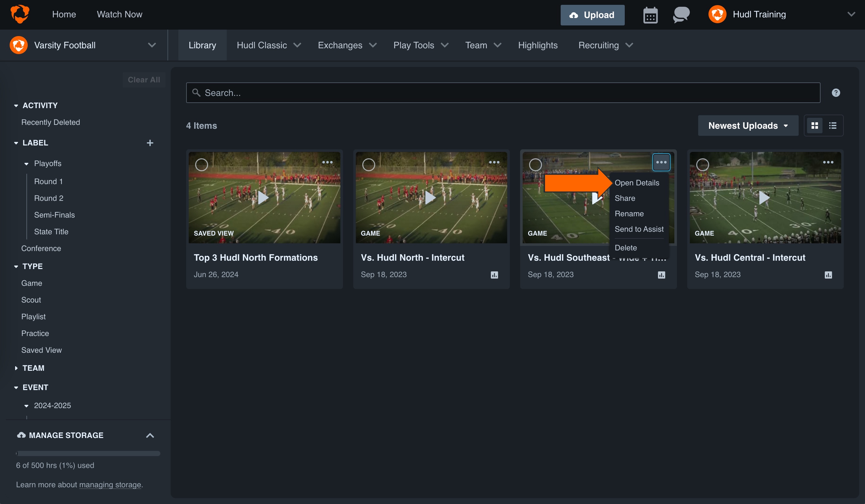Switch to the Highlights tab
865x504 pixels.
point(537,45)
